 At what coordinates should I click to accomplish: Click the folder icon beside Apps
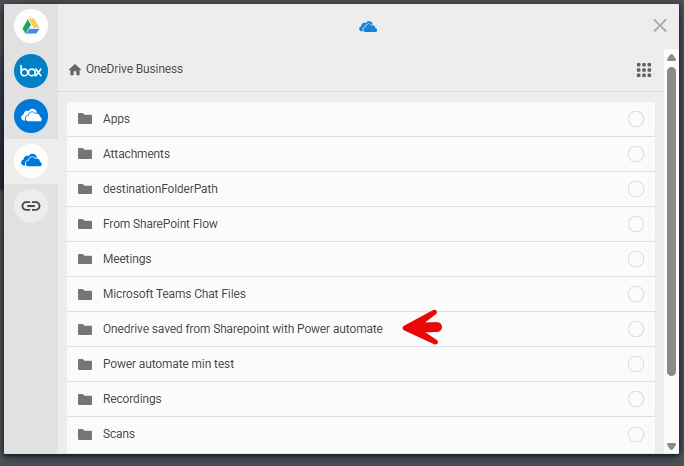point(85,119)
